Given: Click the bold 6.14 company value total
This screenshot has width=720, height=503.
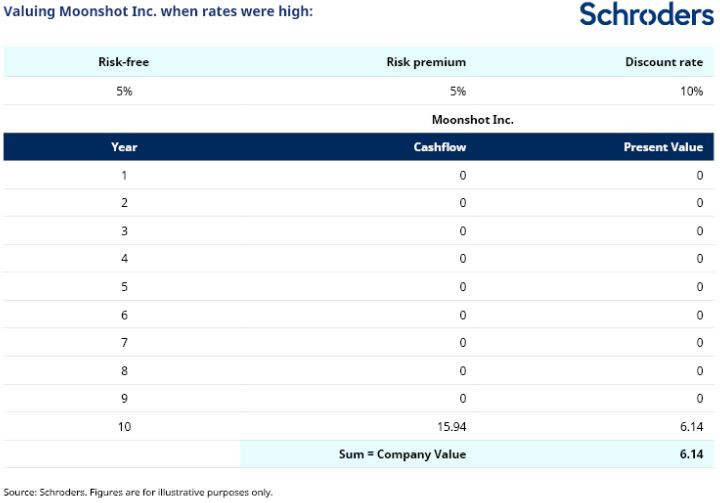Looking at the screenshot, I should coord(690,454).
